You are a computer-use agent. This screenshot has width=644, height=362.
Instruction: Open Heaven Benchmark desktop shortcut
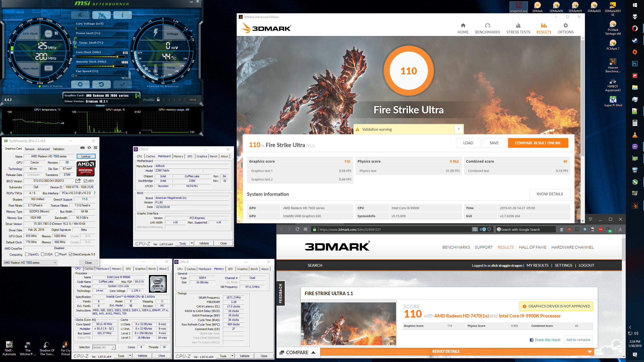[613, 65]
